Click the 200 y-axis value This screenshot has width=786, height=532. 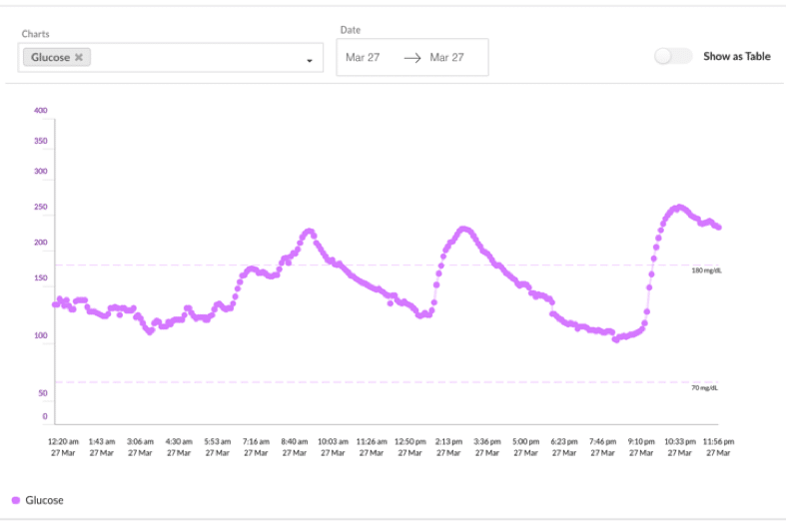point(41,243)
